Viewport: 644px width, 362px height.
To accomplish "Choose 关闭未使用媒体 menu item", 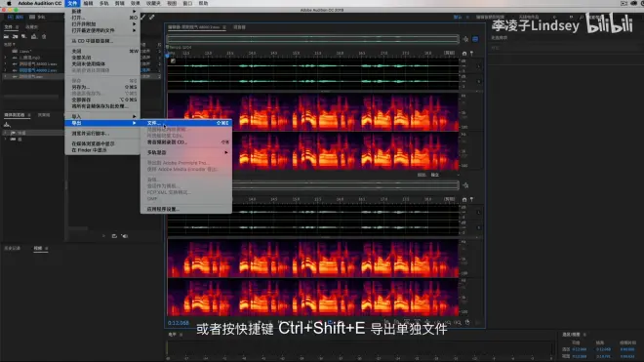I will pyautogui.click(x=102, y=64).
